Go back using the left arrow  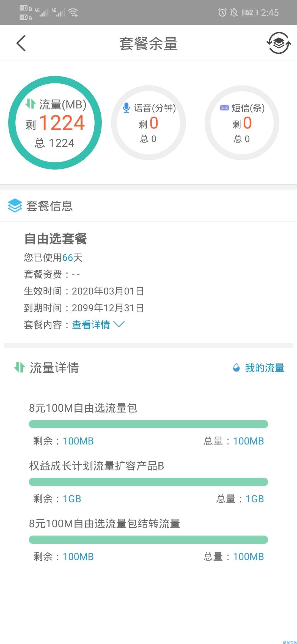coord(21,43)
